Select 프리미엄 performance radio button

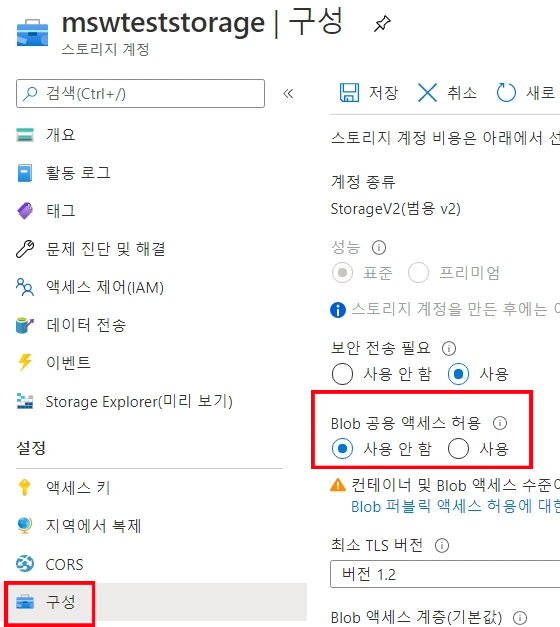click(418, 273)
